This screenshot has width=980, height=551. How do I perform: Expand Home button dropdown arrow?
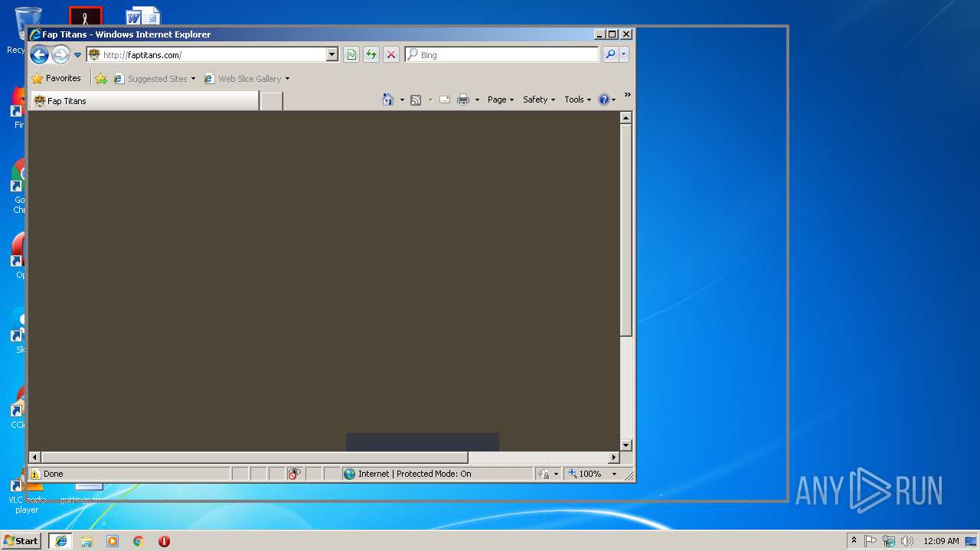click(402, 100)
